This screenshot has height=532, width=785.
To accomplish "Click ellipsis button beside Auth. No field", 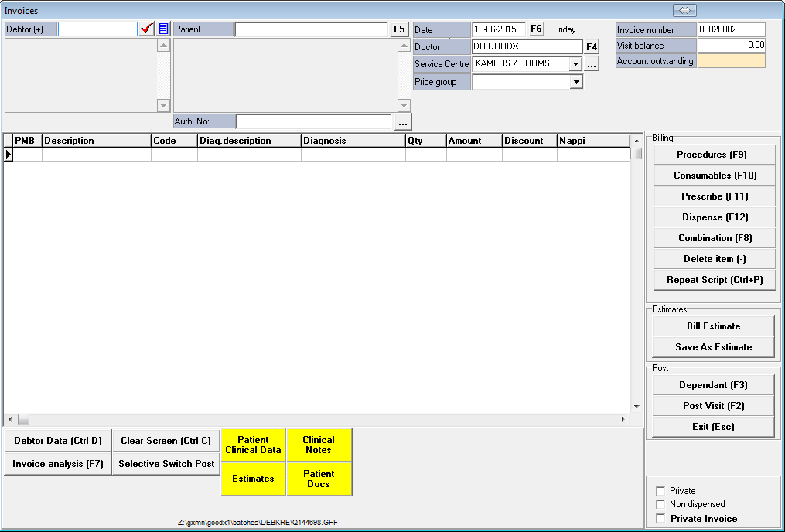I will click(x=402, y=122).
